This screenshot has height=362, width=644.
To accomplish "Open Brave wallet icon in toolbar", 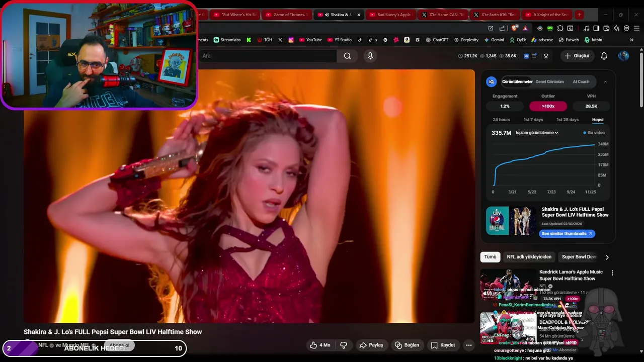I will click(x=606, y=28).
